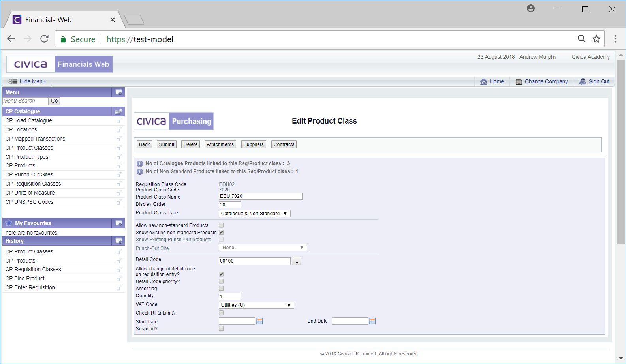
Task: Click the Detail Code text field
Action: click(255, 261)
